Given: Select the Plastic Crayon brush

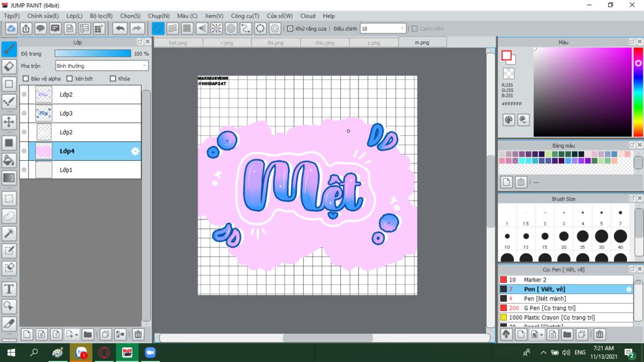Looking at the screenshot, I should point(566,317).
